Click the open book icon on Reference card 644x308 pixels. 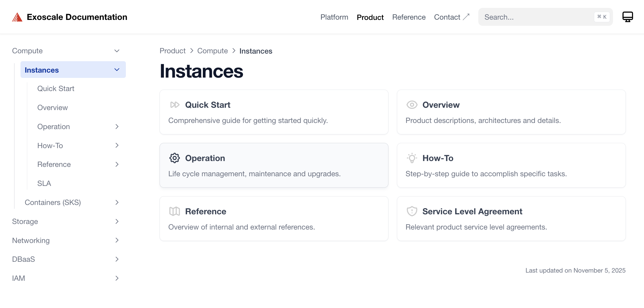point(175,211)
